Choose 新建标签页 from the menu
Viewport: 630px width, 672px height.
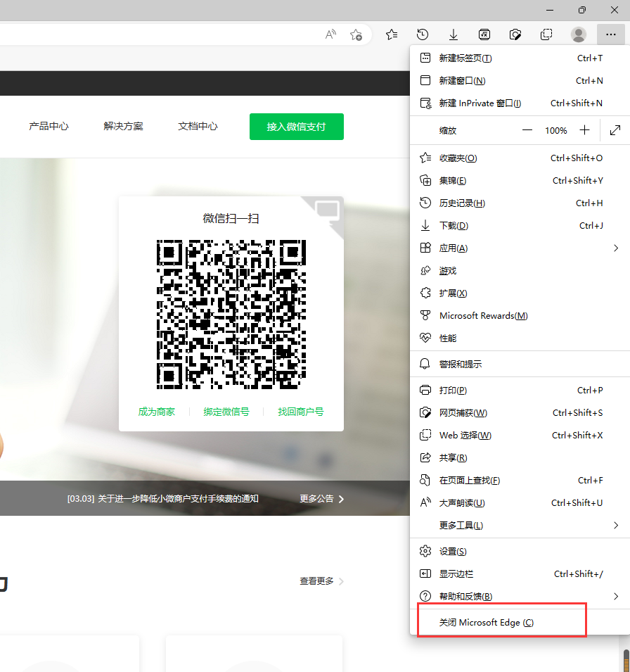(x=520, y=58)
